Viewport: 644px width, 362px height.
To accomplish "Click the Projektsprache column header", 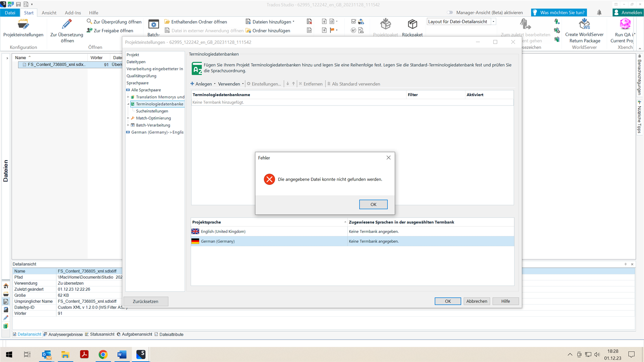I will click(x=269, y=222).
